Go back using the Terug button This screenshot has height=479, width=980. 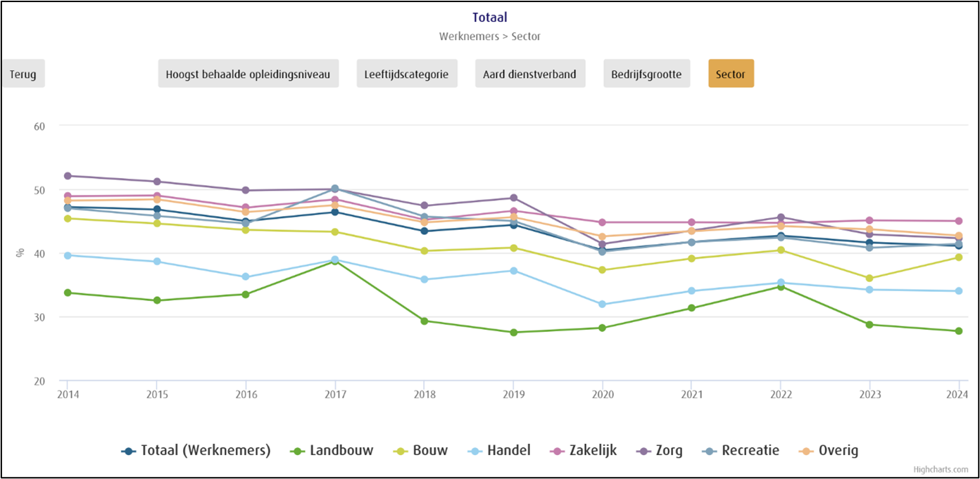click(23, 73)
